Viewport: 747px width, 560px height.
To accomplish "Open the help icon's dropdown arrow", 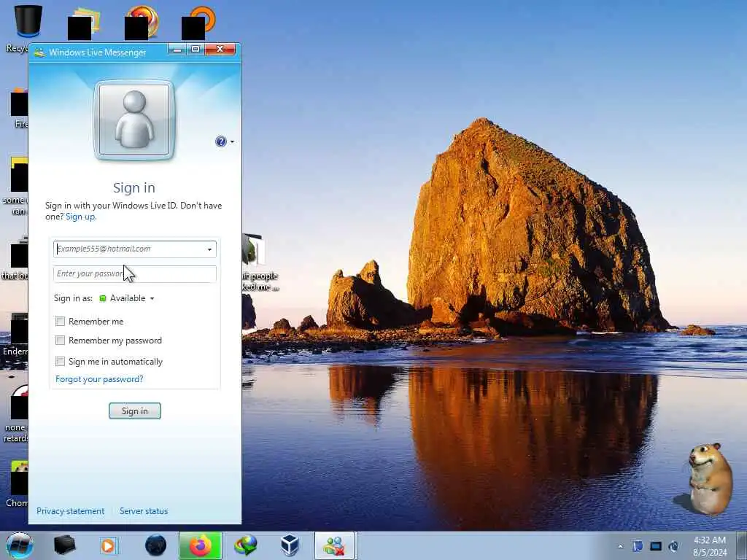I will [232, 142].
